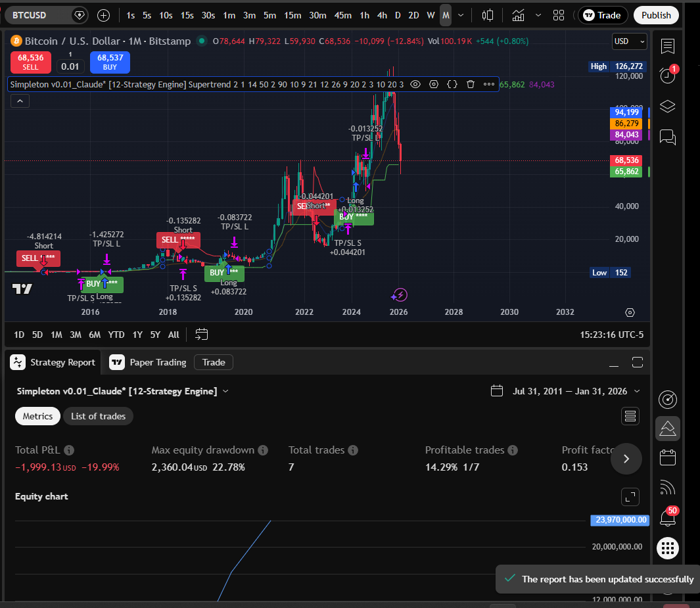Open the List of trades view
The image size is (700, 608).
tap(98, 416)
